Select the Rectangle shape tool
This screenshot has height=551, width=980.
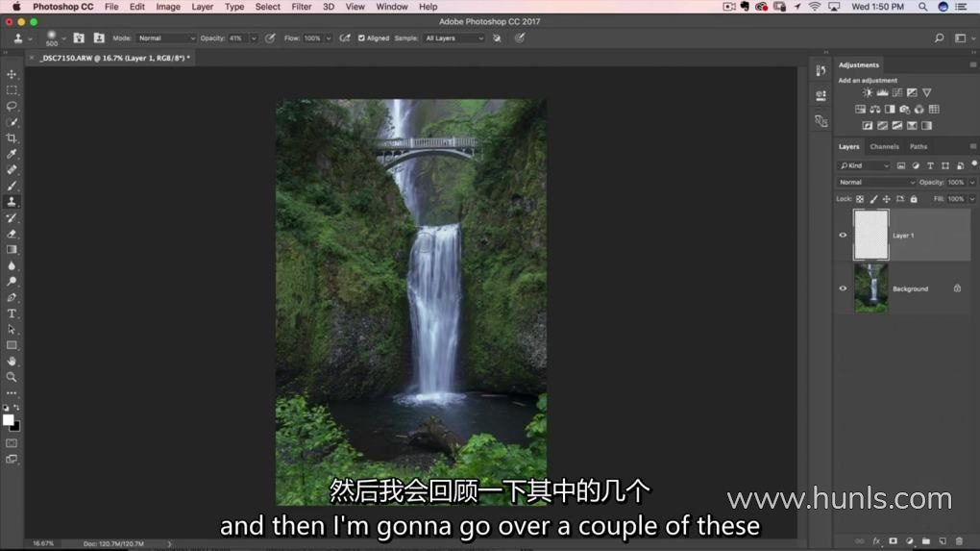tap(12, 345)
